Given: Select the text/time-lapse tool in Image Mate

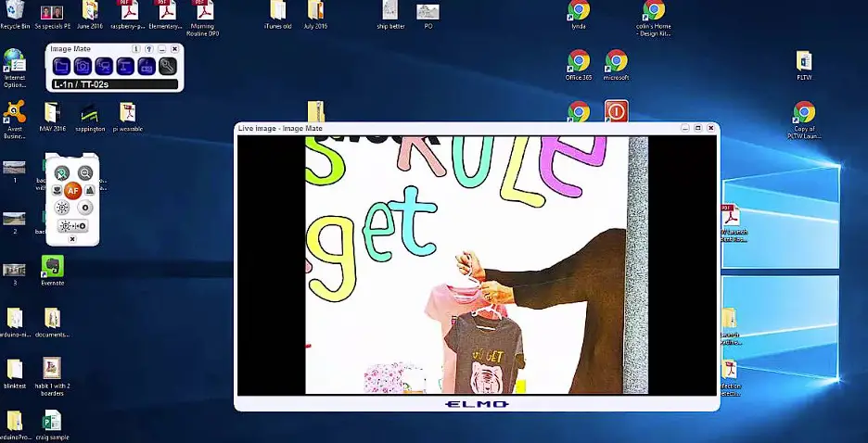Looking at the screenshot, I should click(125, 67).
